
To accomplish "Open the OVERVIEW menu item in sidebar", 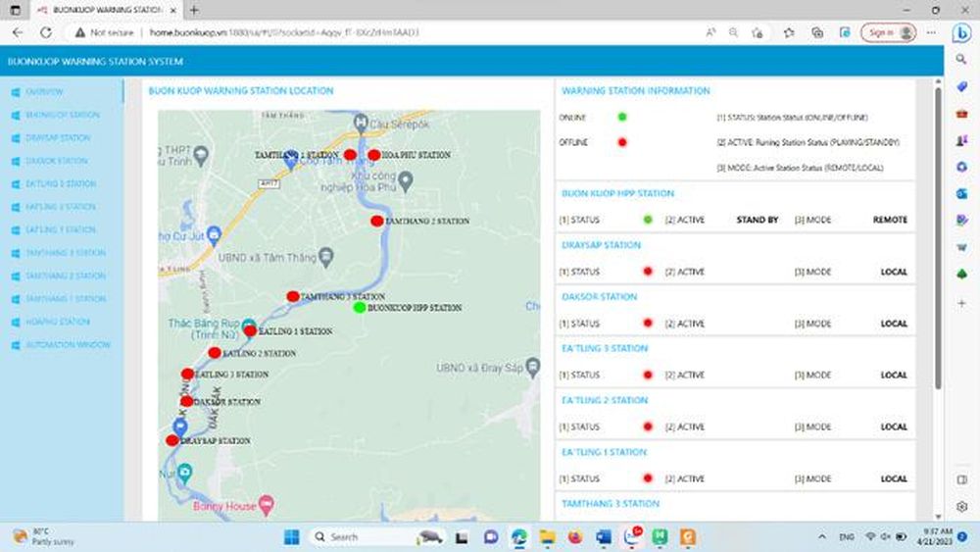I will [x=44, y=92].
